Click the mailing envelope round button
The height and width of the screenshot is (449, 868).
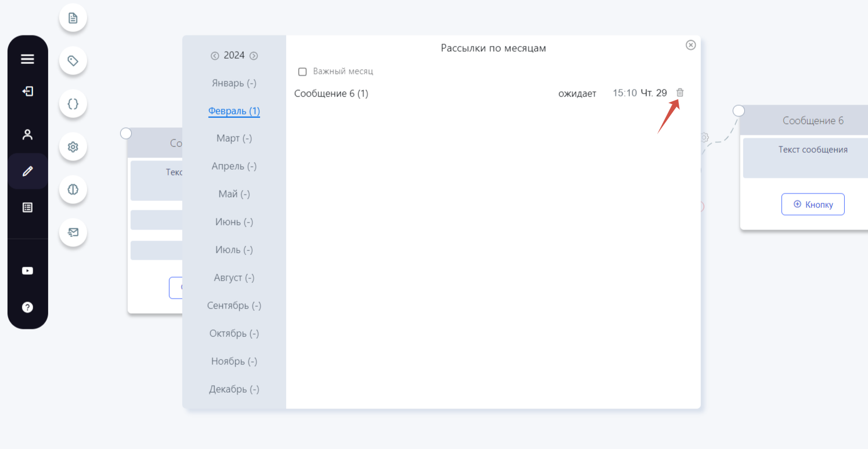tap(73, 232)
